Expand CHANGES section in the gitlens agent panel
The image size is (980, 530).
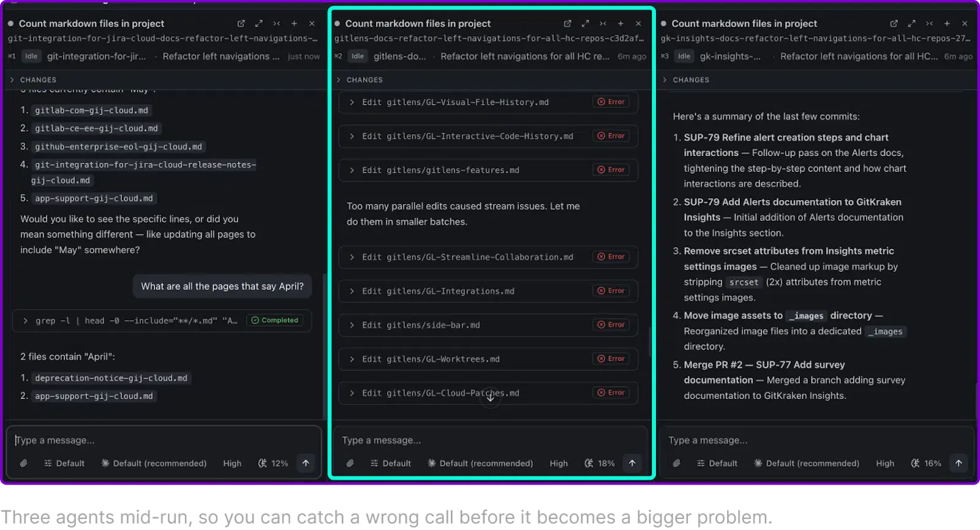[x=360, y=80]
